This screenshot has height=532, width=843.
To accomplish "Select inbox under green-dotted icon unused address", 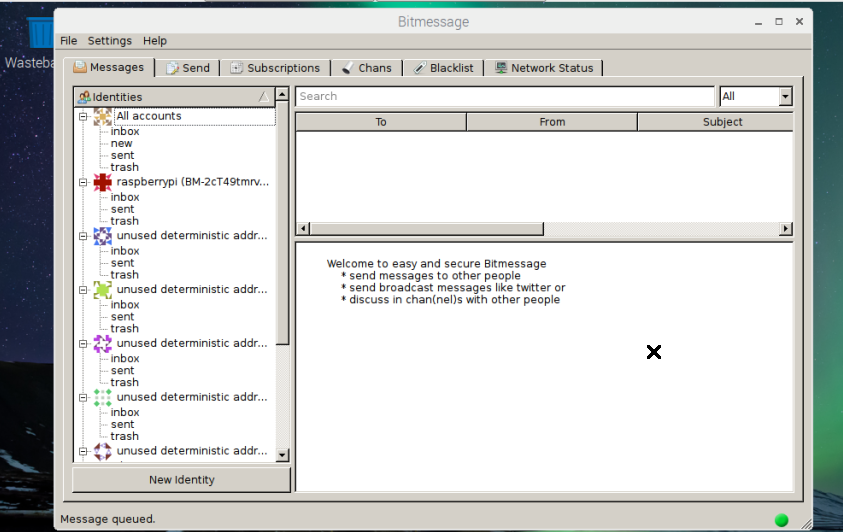I will click(x=125, y=412).
